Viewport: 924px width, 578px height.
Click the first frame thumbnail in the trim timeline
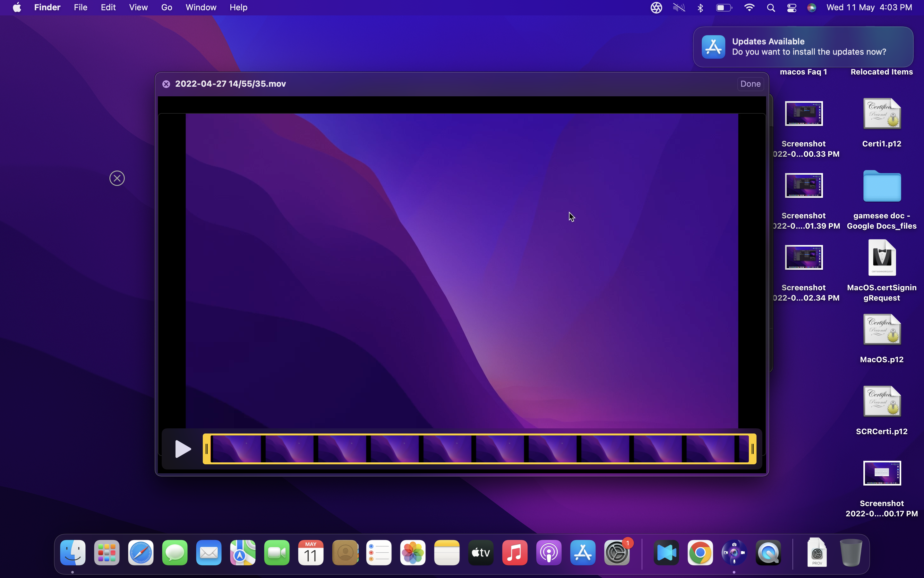coord(236,449)
